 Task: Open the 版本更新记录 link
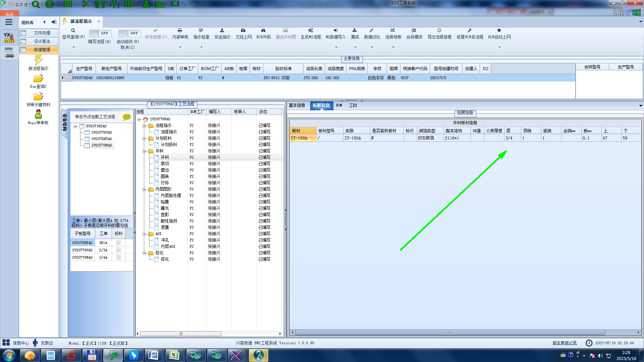565,343
